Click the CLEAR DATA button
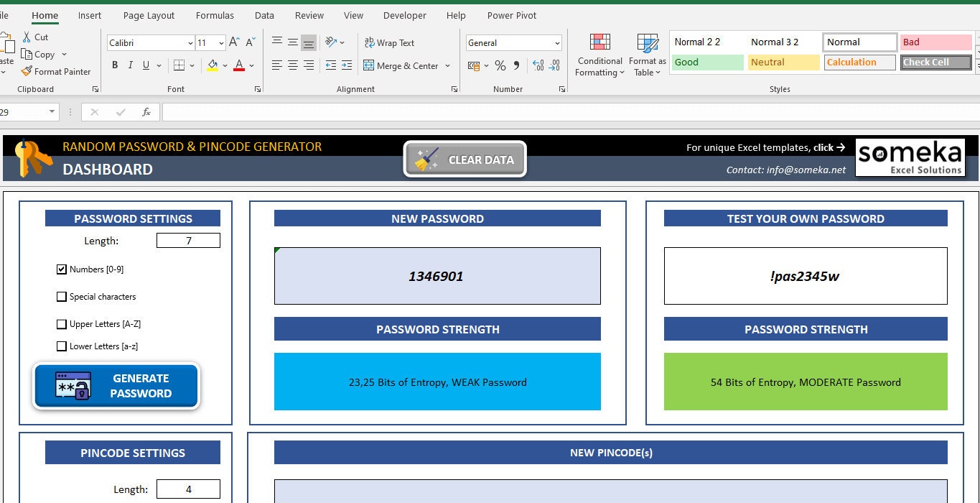This screenshot has height=503, width=980. click(465, 159)
